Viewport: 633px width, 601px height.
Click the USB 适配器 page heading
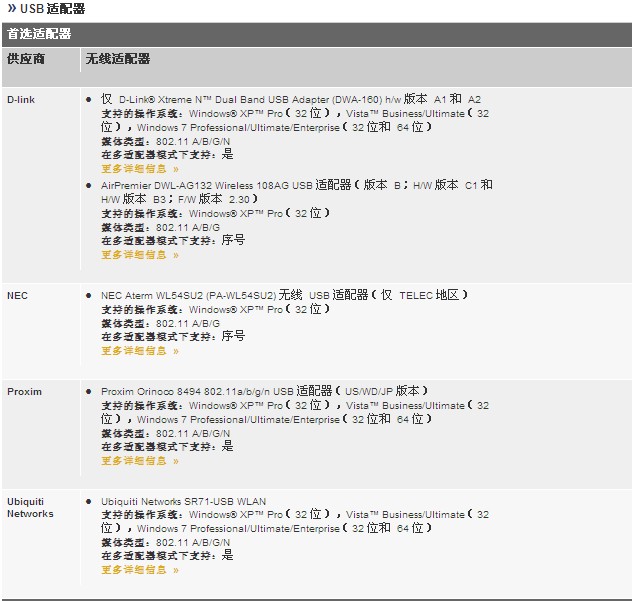pos(52,9)
